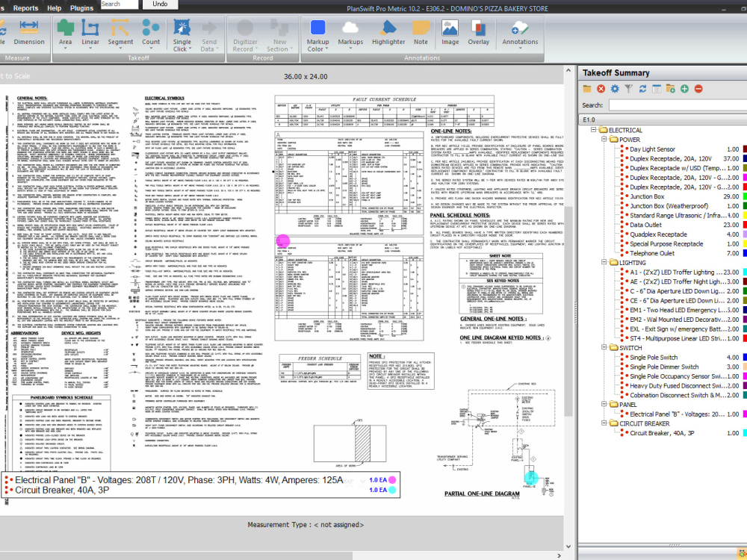Select Special Purpose Receptacle item
Screen dimensions: 747x560
click(x=666, y=244)
